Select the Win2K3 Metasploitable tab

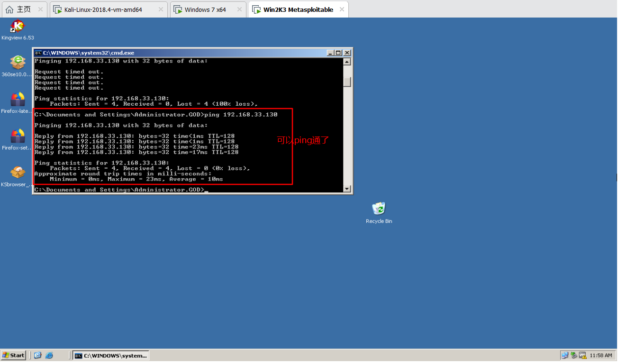298,9
